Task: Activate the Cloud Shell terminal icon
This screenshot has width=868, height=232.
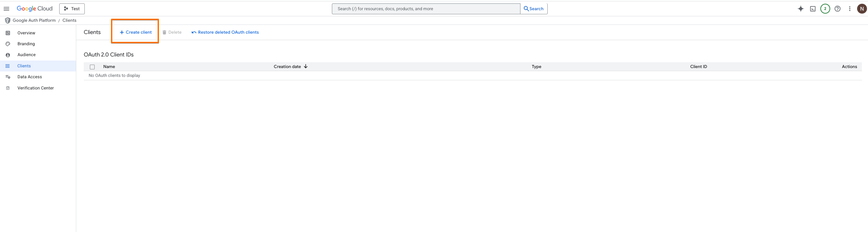Action: coord(813,9)
